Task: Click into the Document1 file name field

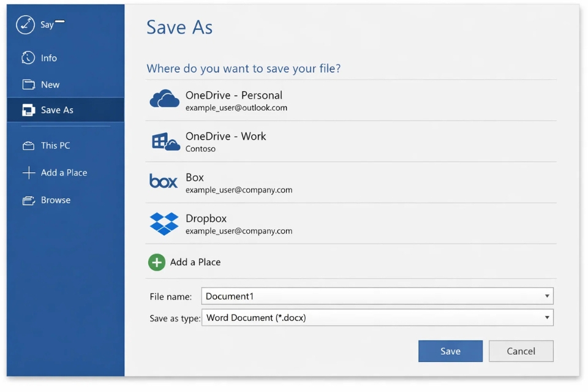Action: (367, 296)
